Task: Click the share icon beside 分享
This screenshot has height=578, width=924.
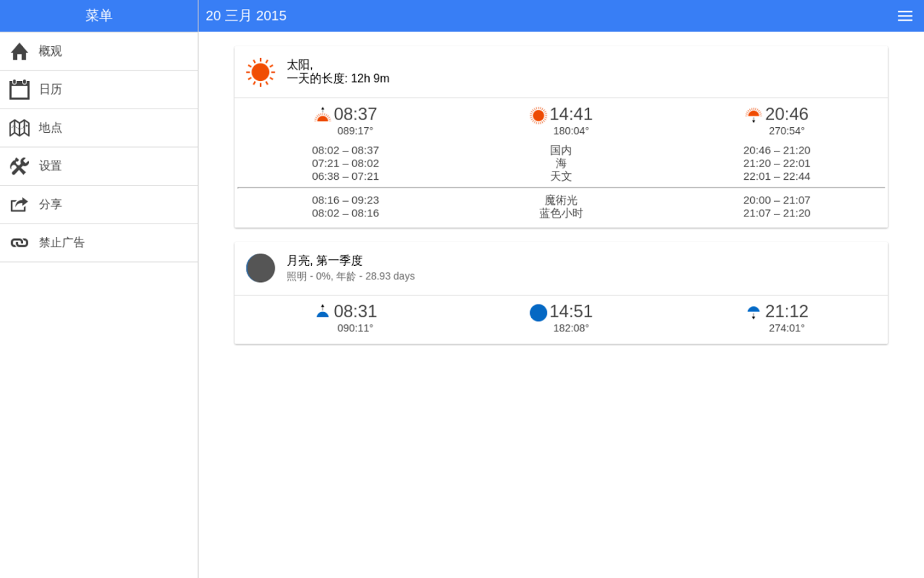Action: pos(19,204)
